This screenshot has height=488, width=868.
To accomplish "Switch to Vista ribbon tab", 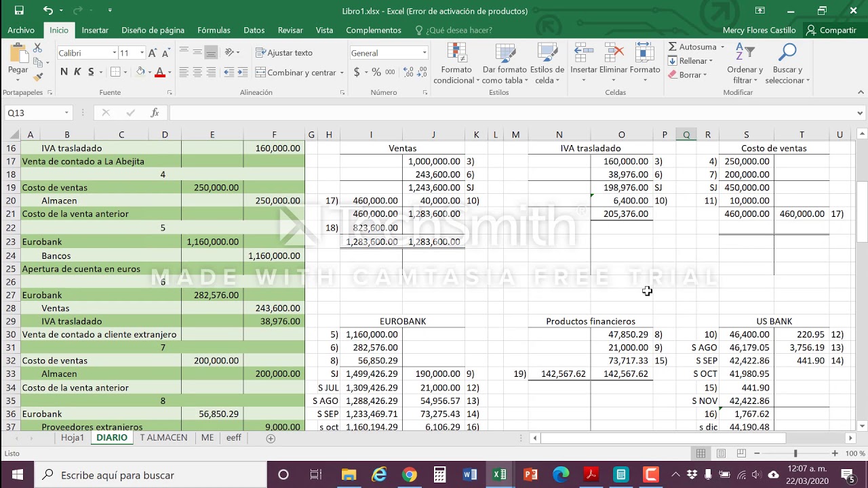I will pos(324,30).
